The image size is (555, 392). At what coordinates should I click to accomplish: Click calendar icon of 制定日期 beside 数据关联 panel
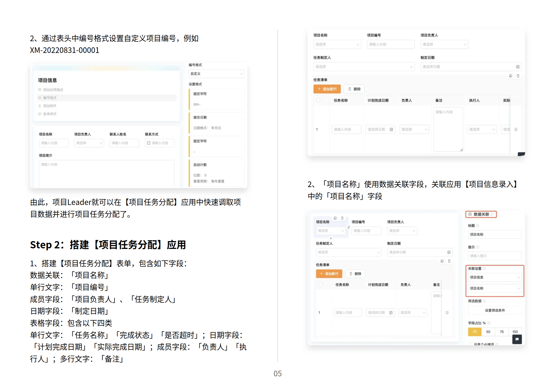[x=449, y=252]
